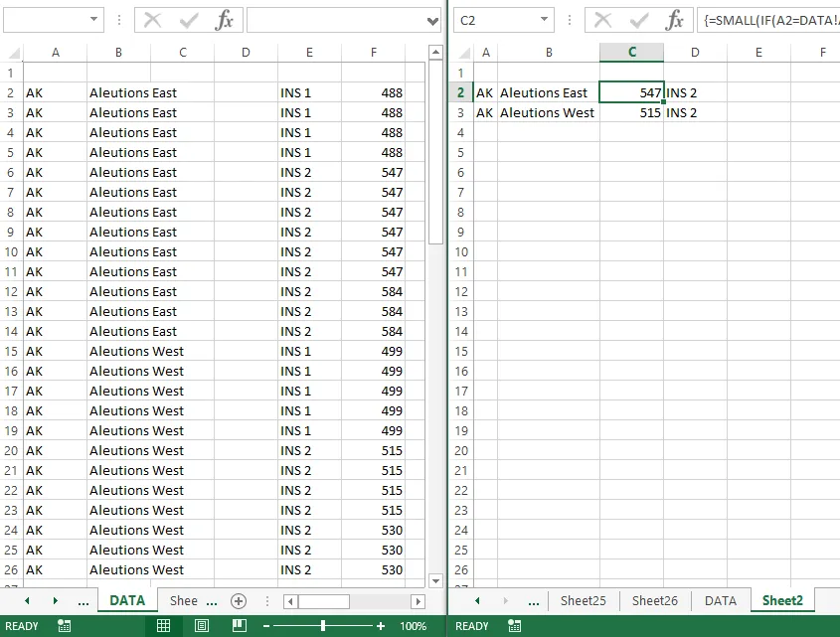This screenshot has width=840, height=637.
Task: Click horizontal scrollbar thumb in left window
Action: coord(323,601)
